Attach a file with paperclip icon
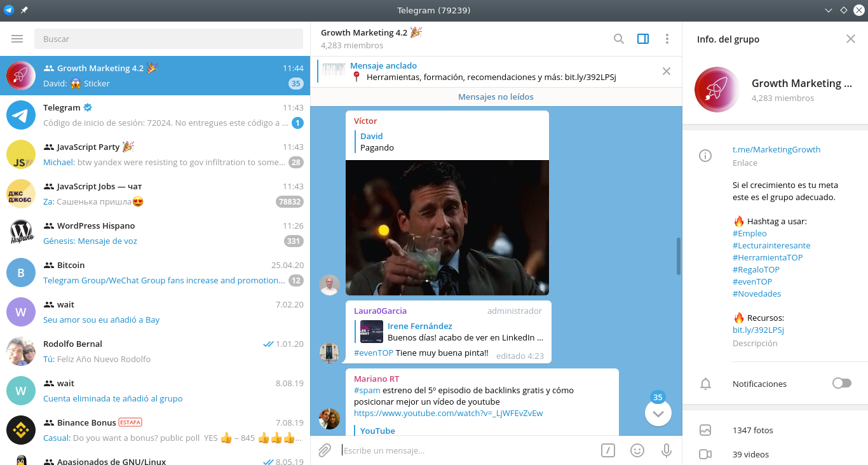The width and height of the screenshot is (868, 465). [325, 450]
